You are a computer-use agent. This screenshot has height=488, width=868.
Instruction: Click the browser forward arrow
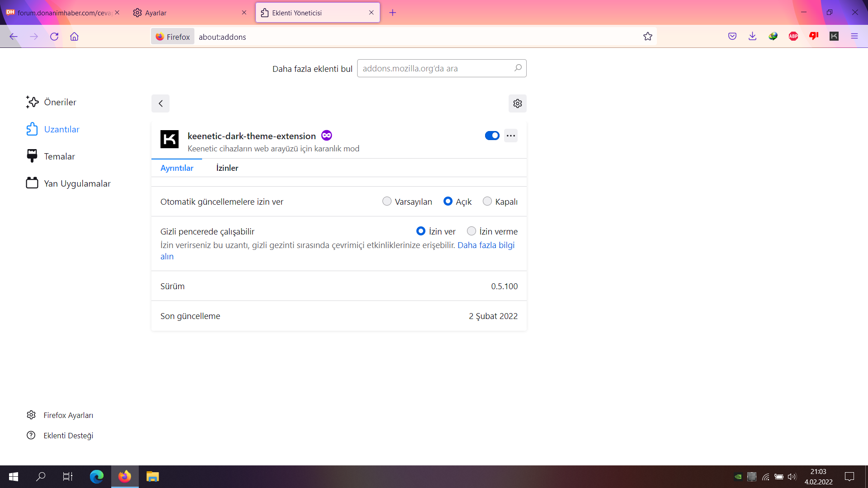[34, 37]
